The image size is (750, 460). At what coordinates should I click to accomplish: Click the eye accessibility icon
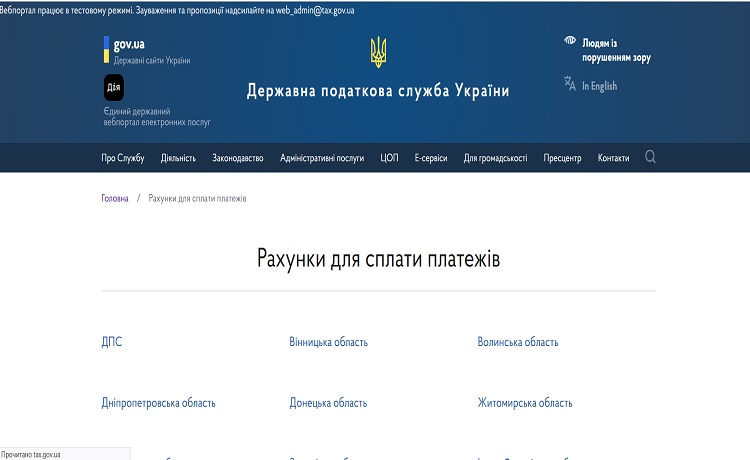click(570, 42)
